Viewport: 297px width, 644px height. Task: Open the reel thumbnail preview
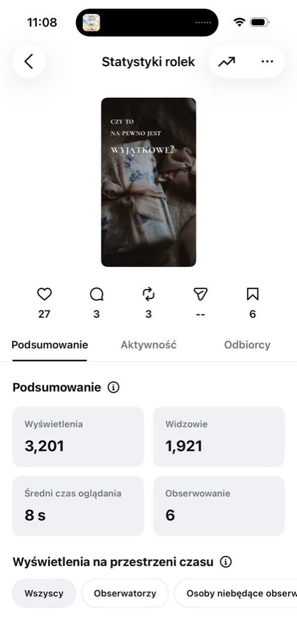[x=149, y=182]
